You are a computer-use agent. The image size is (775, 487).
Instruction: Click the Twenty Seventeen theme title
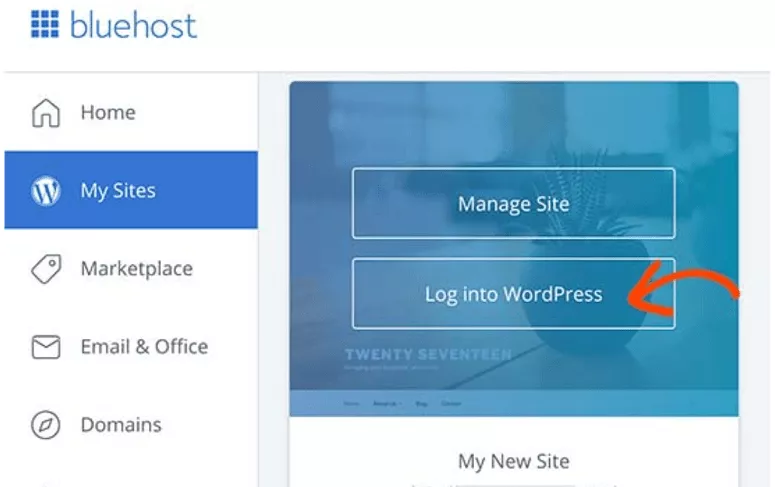[427, 354]
